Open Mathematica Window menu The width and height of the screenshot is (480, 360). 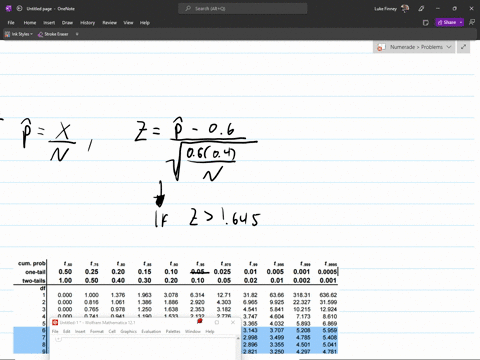point(193,331)
